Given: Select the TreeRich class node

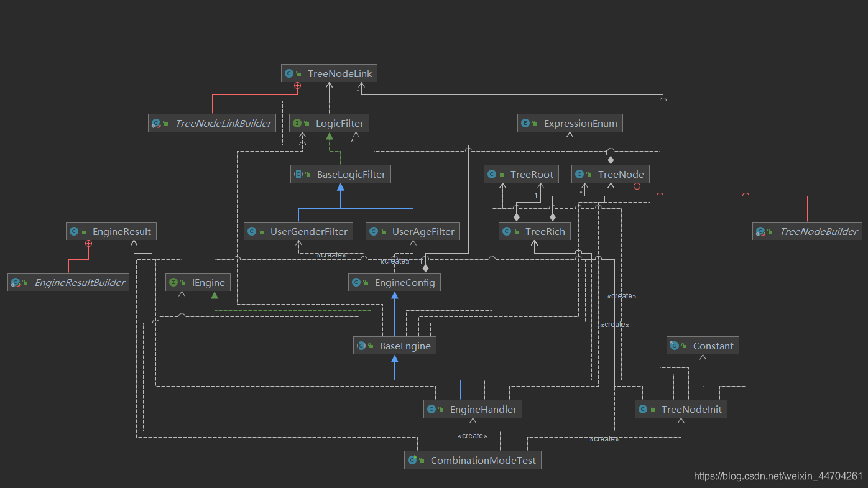Looking at the screenshot, I should pos(535,231).
